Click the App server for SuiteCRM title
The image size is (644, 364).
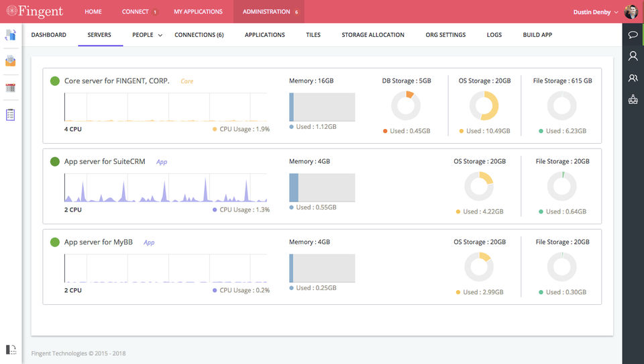tap(105, 162)
